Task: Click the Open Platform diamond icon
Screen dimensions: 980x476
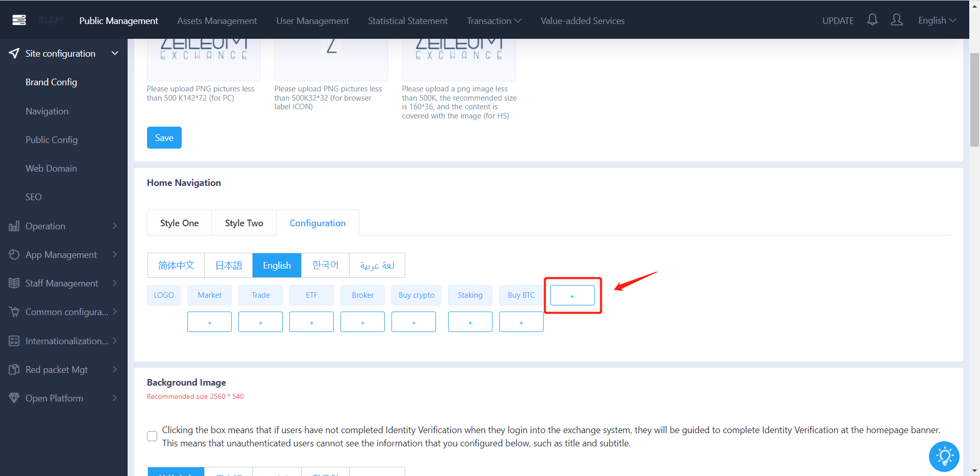Action: click(14, 398)
